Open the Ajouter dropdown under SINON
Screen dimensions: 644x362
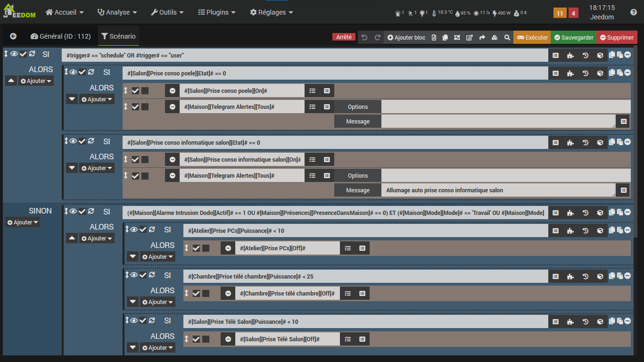pos(23,222)
